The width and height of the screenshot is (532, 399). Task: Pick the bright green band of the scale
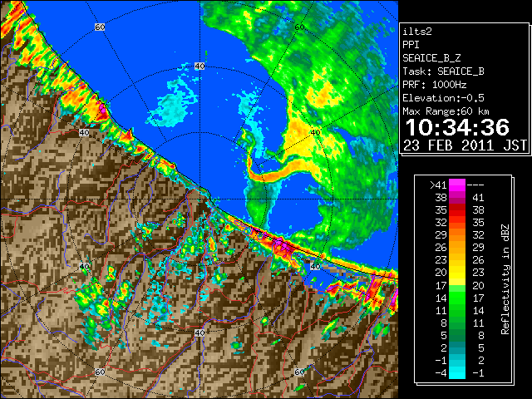pyautogui.click(x=457, y=298)
